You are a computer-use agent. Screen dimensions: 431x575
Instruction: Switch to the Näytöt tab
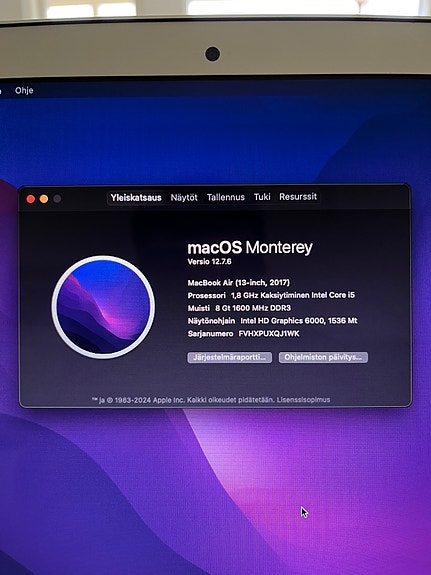[x=184, y=198]
